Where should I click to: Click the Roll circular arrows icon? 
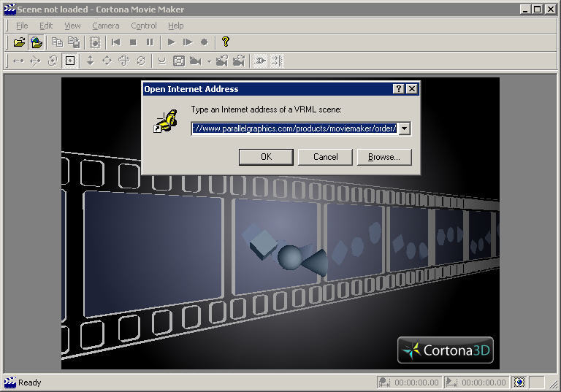click(141, 61)
